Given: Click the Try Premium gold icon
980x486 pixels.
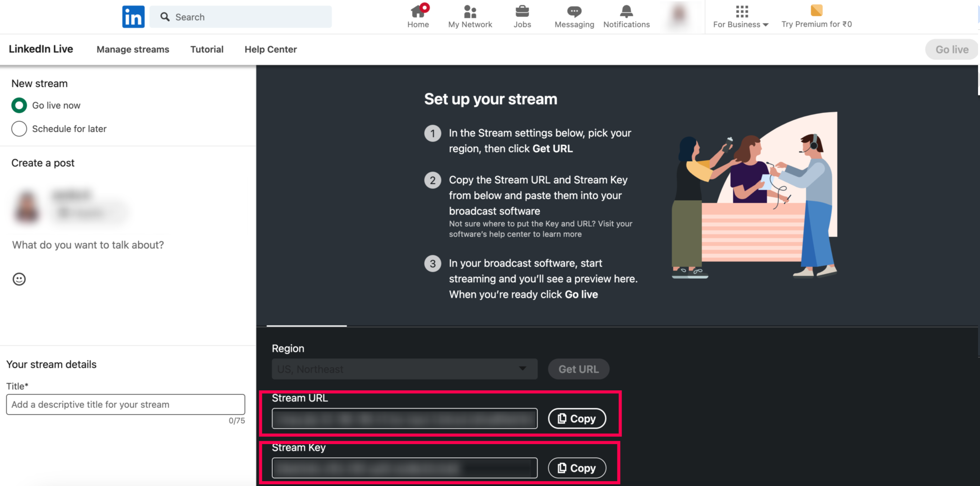Looking at the screenshot, I should click(817, 10).
